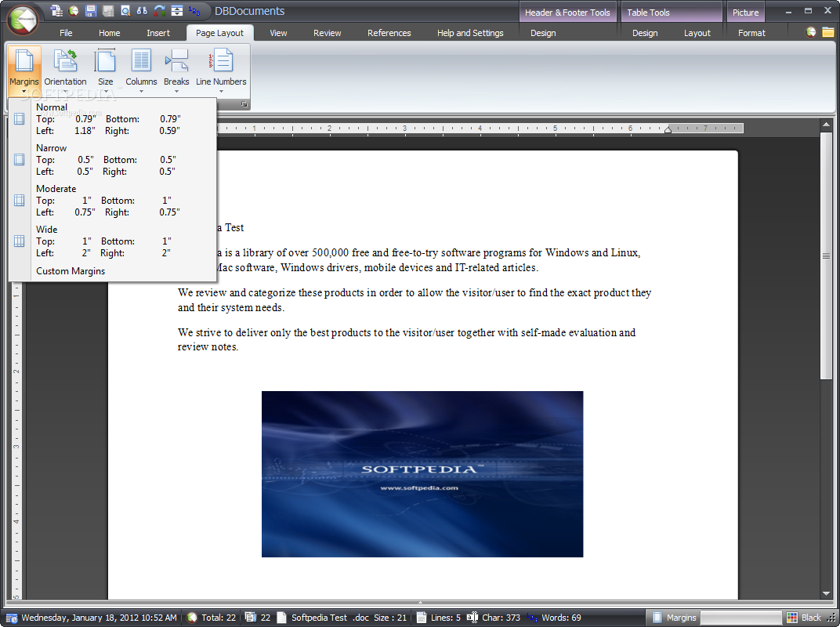Image resolution: width=840 pixels, height=627 pixels.
Task: Save with the blue floppy disk icon
Action: (91, 10)
